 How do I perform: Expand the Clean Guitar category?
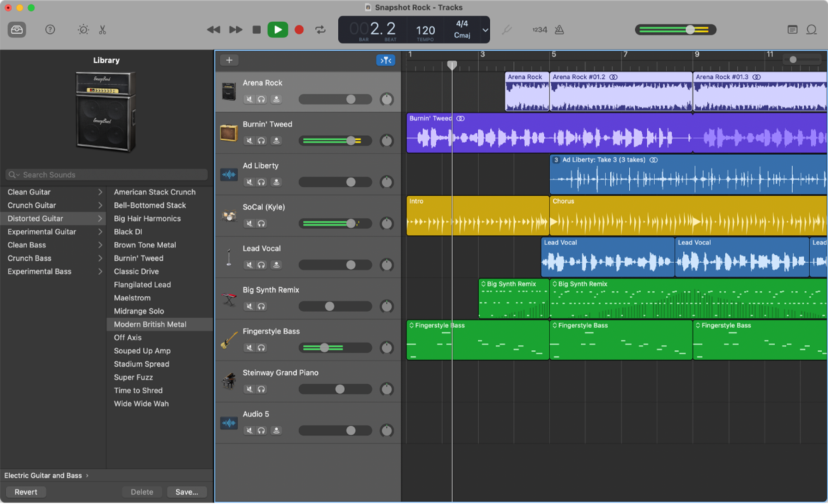coord(29,192)
